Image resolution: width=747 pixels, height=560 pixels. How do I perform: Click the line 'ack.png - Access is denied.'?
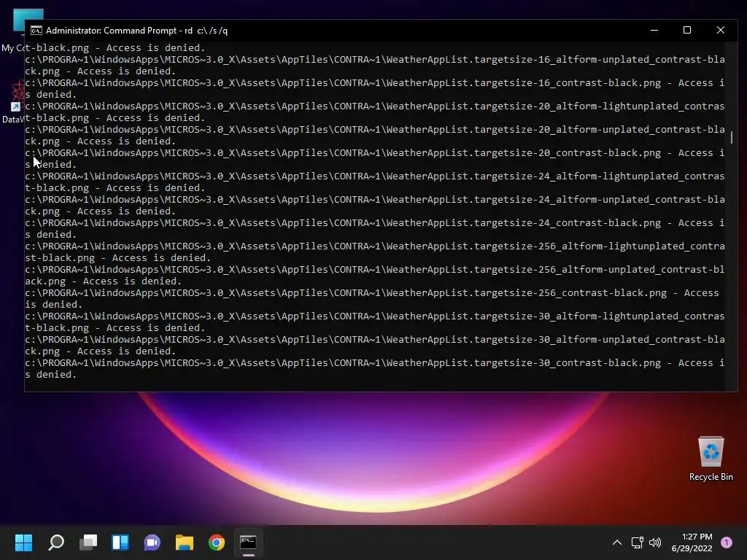click(103, 281)
